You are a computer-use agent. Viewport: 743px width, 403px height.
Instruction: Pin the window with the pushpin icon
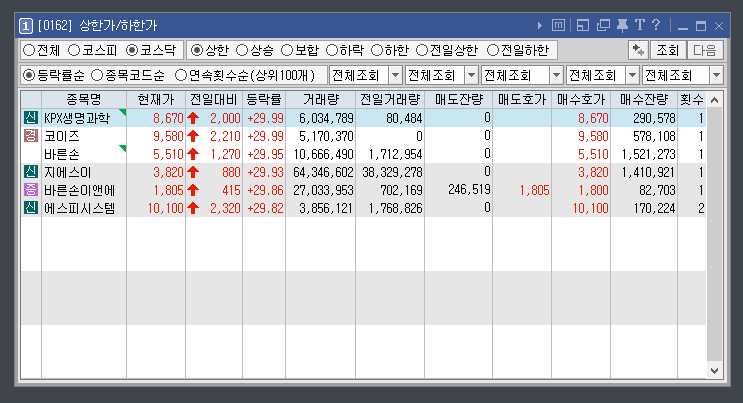tap(622, 25)
